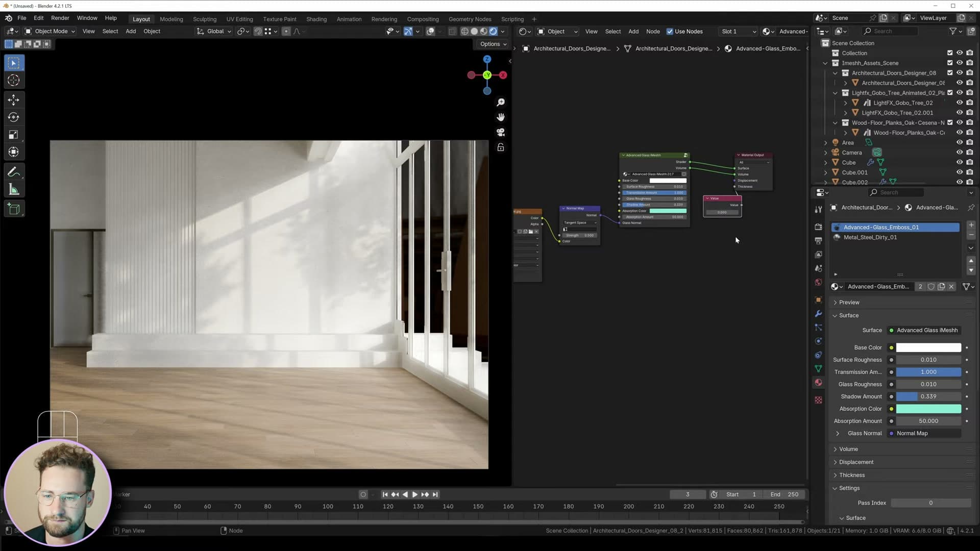Expand the Camera item in the outliner
The width and height of the screenshot is (980, 551).
(x=825, y=153)
